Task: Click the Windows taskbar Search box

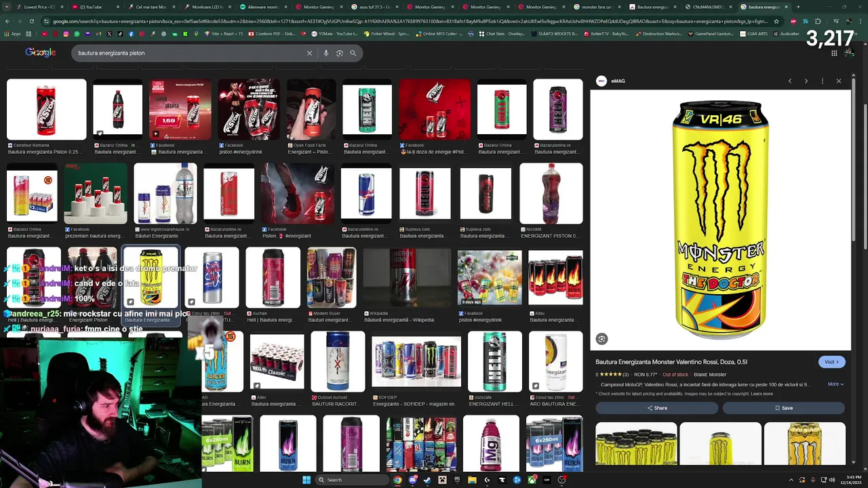Action: 353,480
